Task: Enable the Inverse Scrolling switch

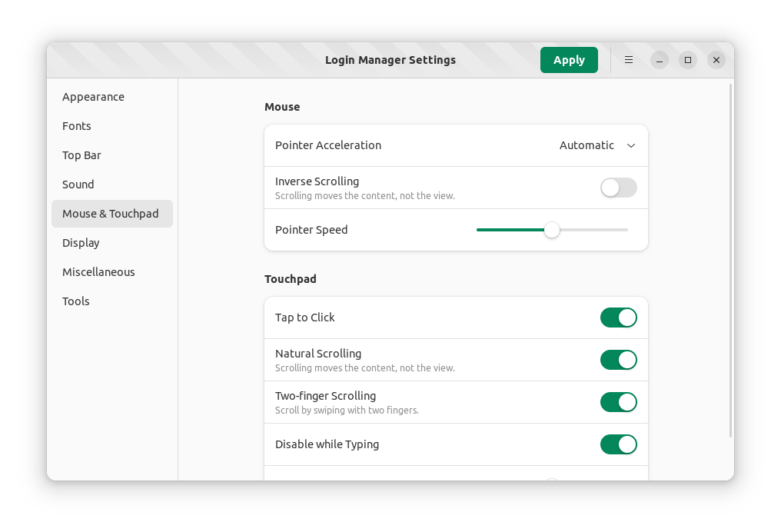Action: pyautogui.click(x=618, y=188)
